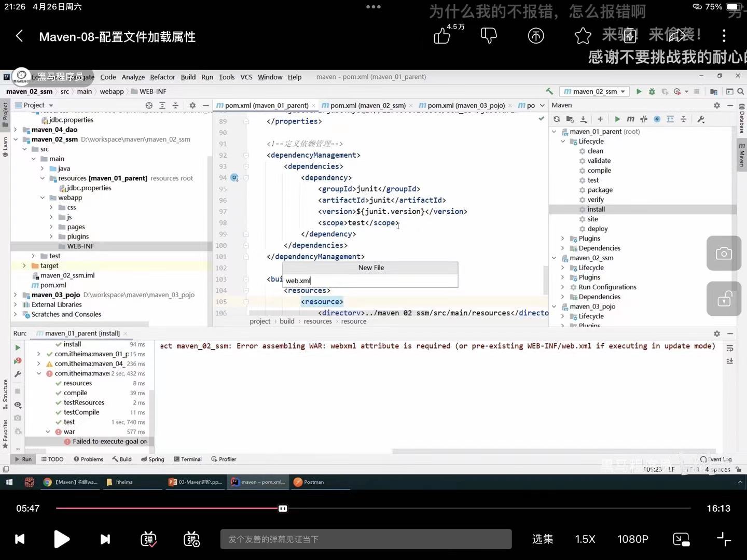Run the configuration with the green play icon
The width and height of the screenshot is (747, 560).
(639, 91)
